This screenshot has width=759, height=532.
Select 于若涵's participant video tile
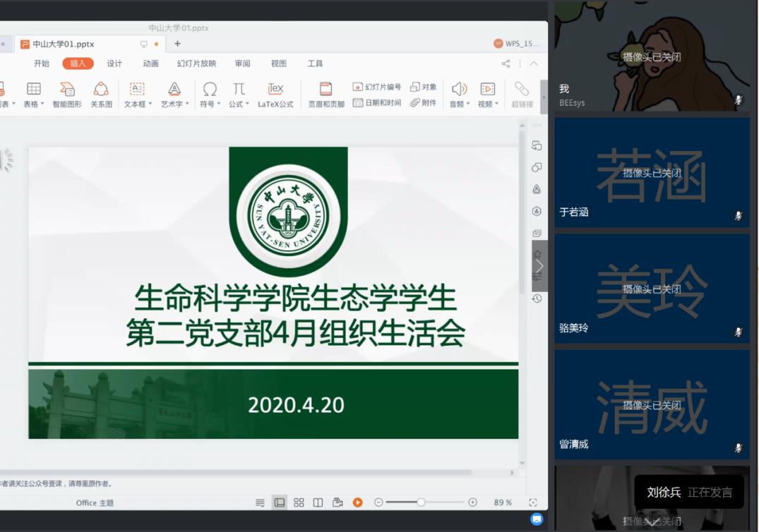[652, 173]
